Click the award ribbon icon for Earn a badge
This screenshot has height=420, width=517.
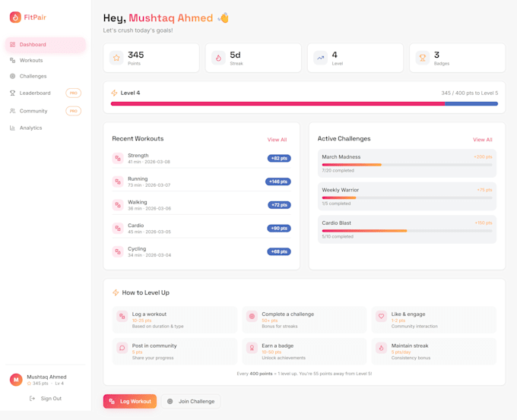252,348
